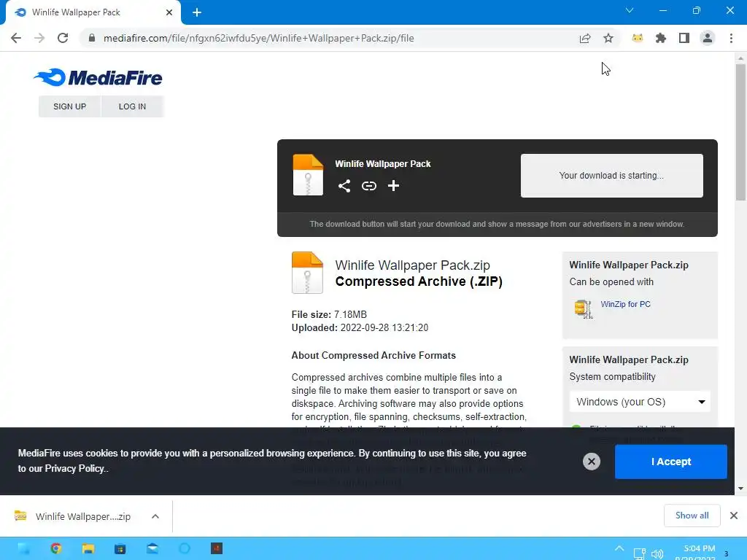Viewport: 747px width, 560px height.
Task: Share this page icon in address bar
Action: [584, 38]
